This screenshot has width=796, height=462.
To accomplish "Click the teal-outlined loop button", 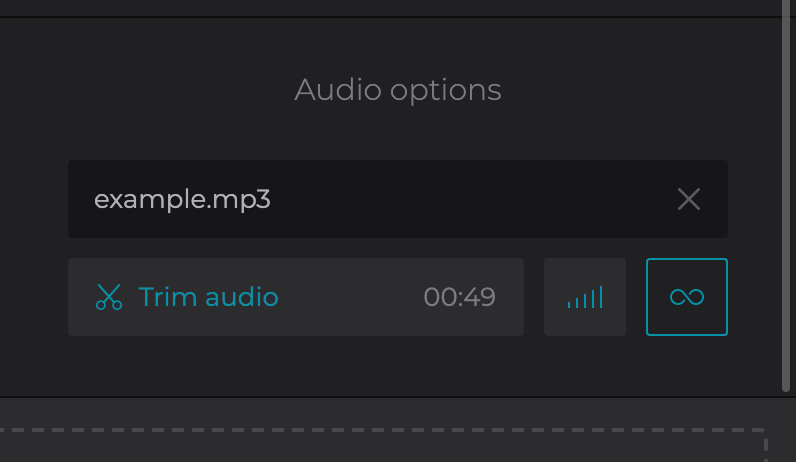I will 687,297.
